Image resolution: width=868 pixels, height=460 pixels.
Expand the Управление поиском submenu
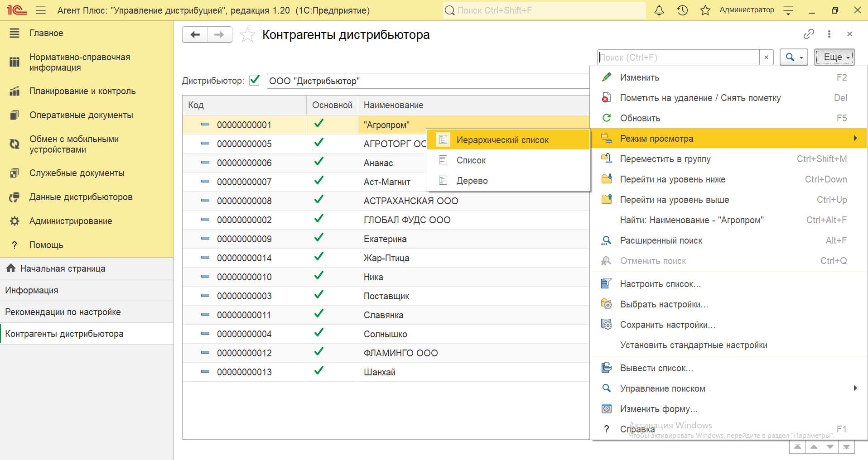point(728,388)
